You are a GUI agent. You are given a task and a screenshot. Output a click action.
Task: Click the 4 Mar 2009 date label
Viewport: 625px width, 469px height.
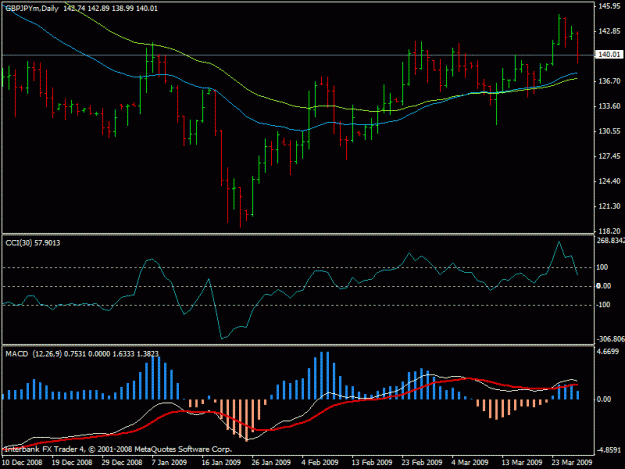470,463
